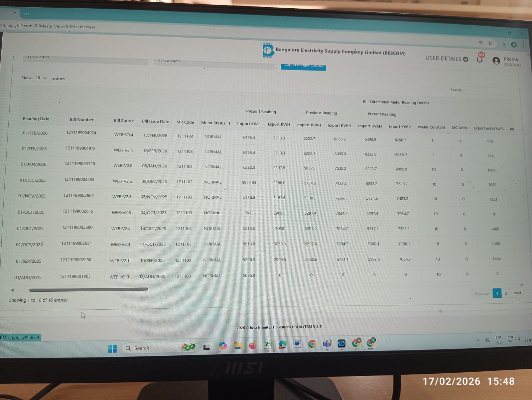Open the Windows Start menu

[x=112, y=349]
